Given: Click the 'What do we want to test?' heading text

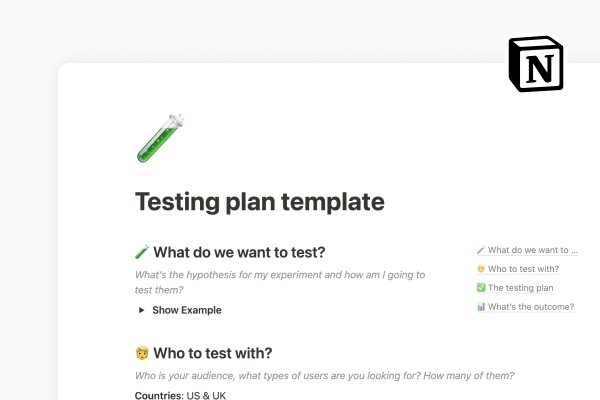Looking at the screenshot, I should pyautogui.click(x=239, y=252).
